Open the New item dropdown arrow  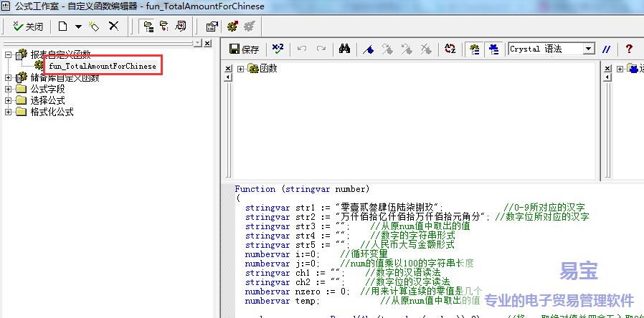(77, 26)
